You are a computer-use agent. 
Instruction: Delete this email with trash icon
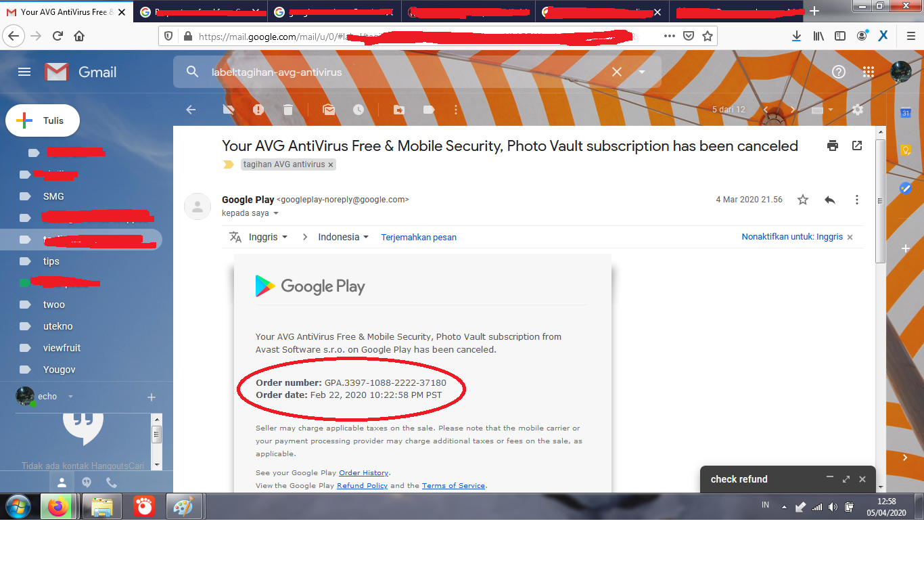pos(288,110)
